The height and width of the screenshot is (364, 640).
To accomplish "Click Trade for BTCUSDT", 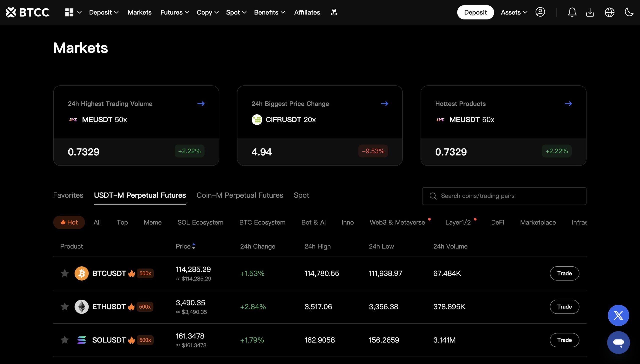I will 564,273.
